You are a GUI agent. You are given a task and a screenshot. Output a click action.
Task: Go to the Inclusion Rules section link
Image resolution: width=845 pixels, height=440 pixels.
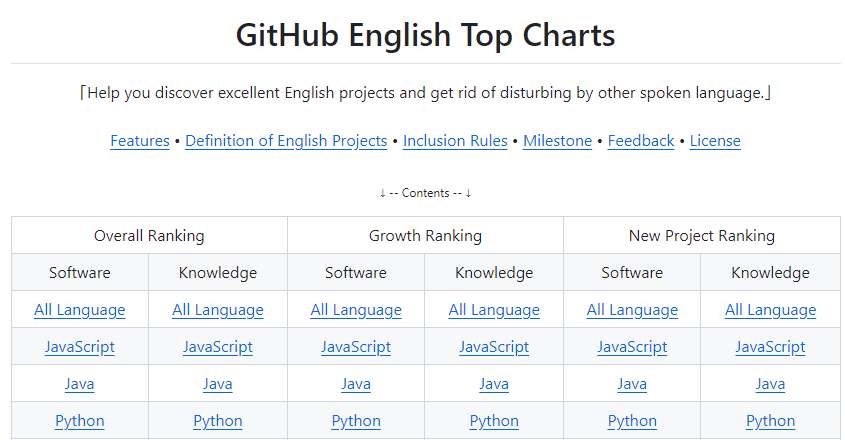click(x=455, y=141)
